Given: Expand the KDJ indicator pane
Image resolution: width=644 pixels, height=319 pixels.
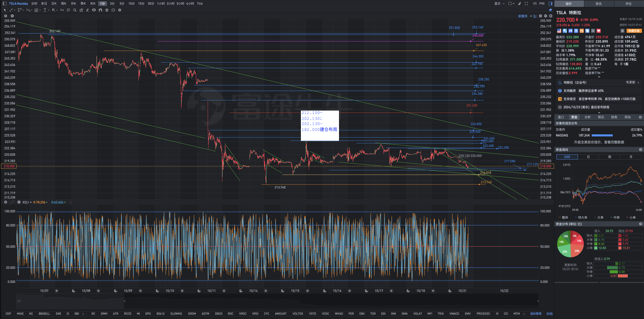Looking at the screenshot, I should click(x=12, y=202).
